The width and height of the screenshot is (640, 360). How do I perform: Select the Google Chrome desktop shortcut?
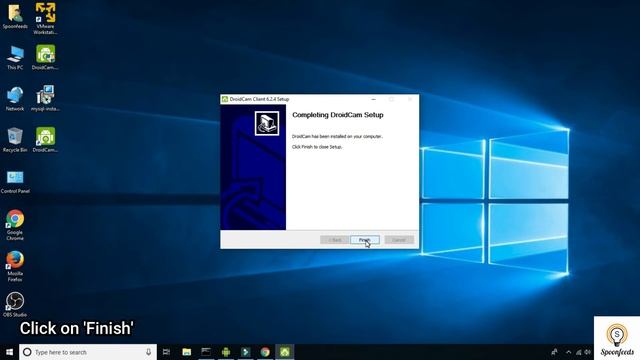click(15, 225)
